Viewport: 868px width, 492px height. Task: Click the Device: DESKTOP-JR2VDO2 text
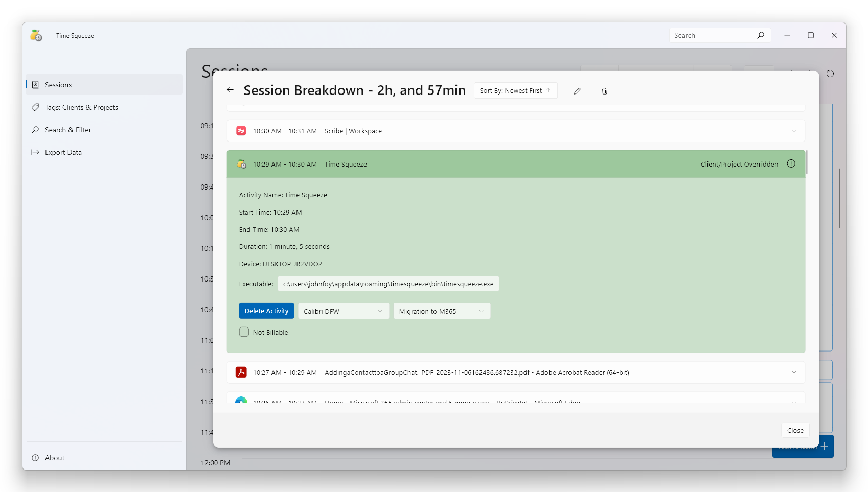[281, 264]
